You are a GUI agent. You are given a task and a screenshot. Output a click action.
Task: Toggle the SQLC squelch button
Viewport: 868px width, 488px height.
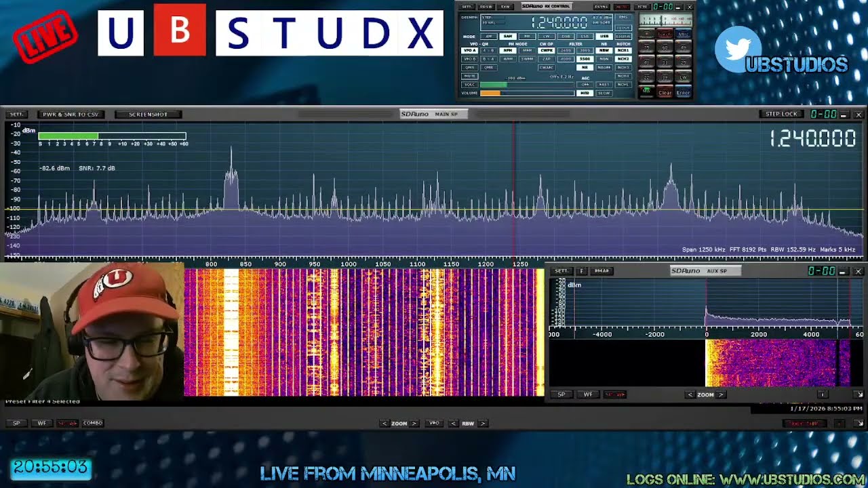pos(469,85)
